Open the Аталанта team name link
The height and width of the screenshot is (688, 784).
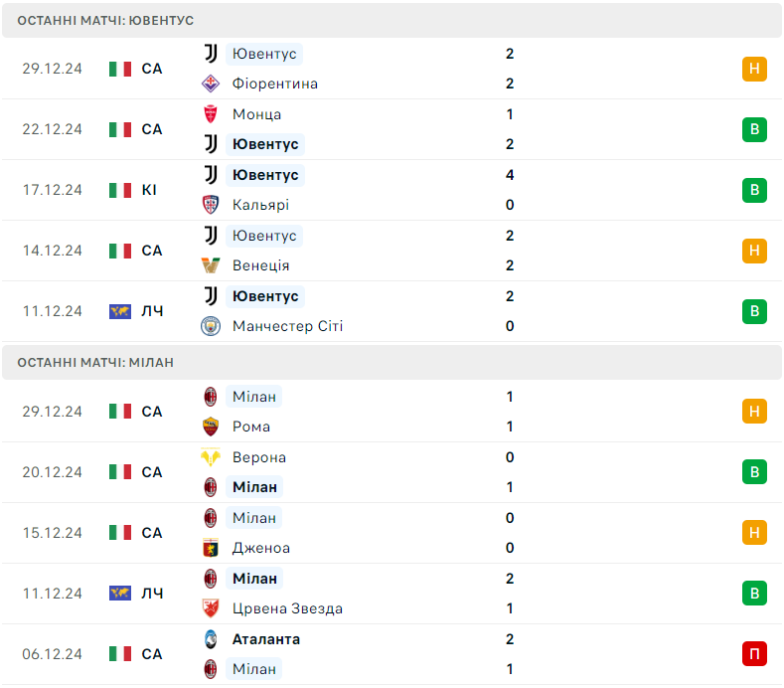266,639
